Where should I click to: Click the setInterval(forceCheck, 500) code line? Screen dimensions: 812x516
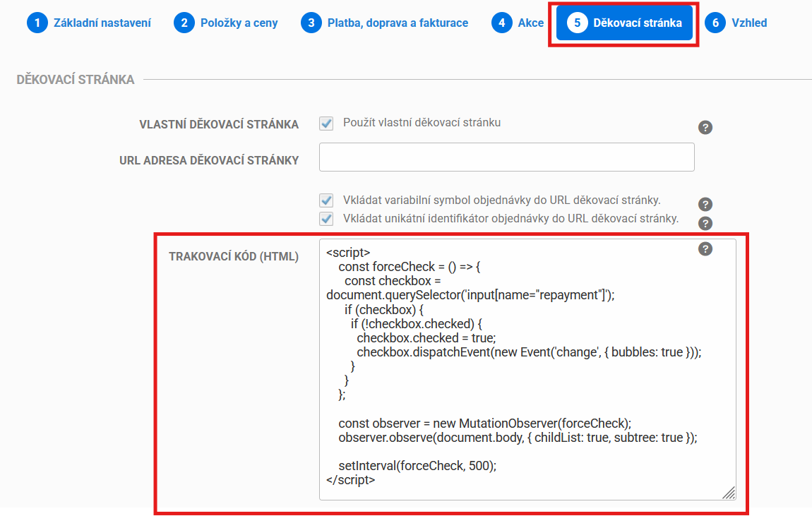[417, 466]
